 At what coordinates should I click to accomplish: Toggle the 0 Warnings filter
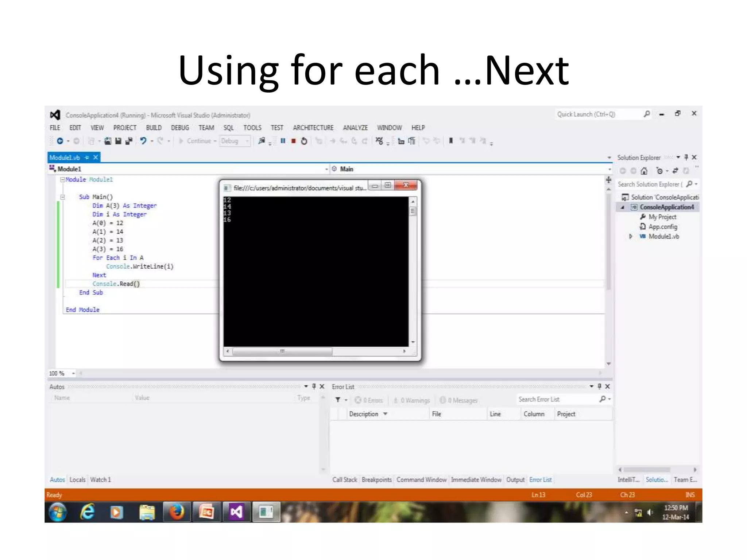pyautogui.click(x=411, y=400)
